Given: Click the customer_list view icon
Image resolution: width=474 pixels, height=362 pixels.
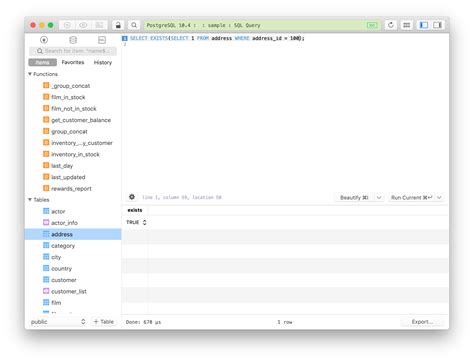Looking at the screenshot, I should point(46,291).
